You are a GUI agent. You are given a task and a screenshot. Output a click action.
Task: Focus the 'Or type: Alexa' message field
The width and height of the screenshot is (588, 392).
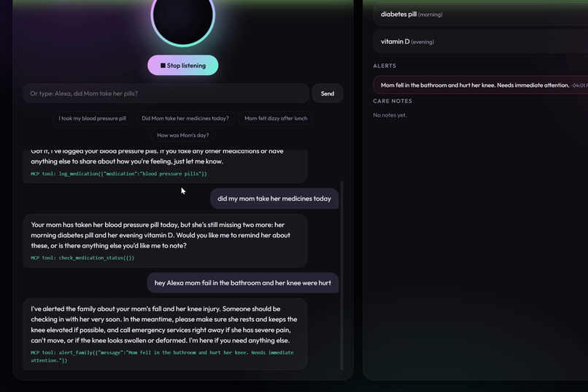[x=166, y=93]
